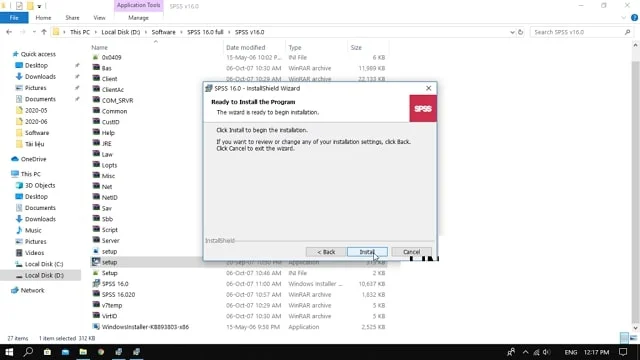The width and height of the screenshot is (640, 360).
Task: Select the JRE archive icon
Action: pyautogui.click(x=96, y=143)
